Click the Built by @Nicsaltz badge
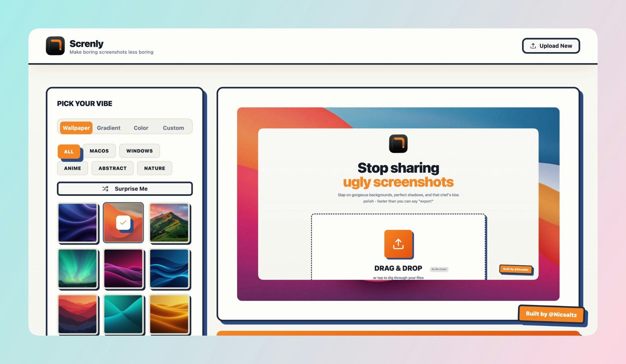The width and height of the screenshot is (626, 364). tap(551, 314)
